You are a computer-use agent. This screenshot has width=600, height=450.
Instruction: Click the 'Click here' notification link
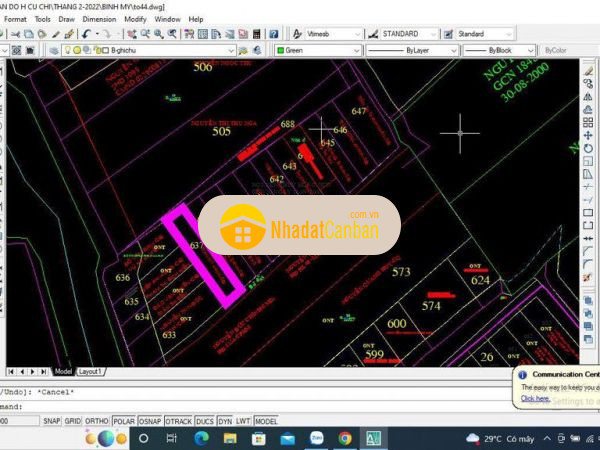(x=535, y=398)
